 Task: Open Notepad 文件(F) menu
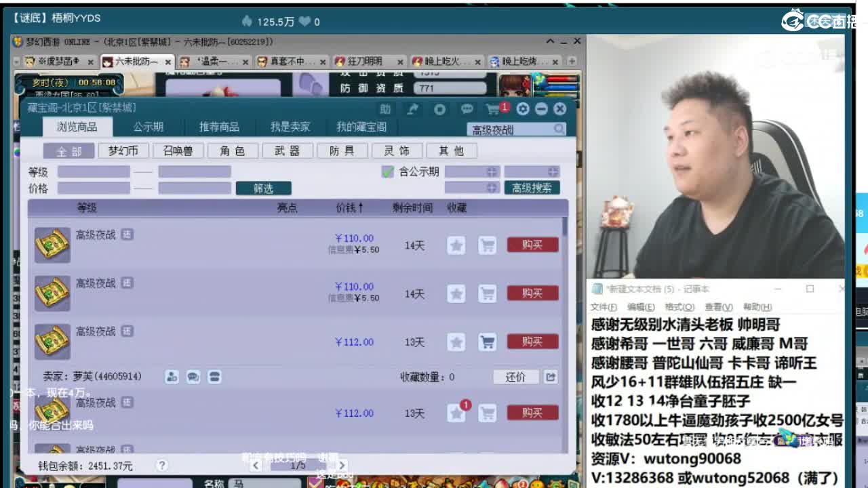604,307
